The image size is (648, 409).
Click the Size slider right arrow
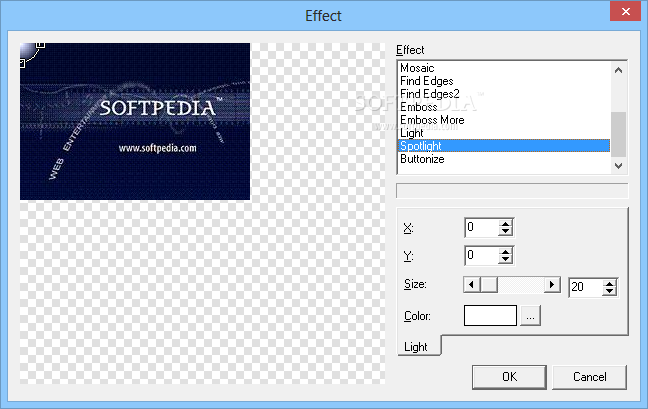coord(552,285)
